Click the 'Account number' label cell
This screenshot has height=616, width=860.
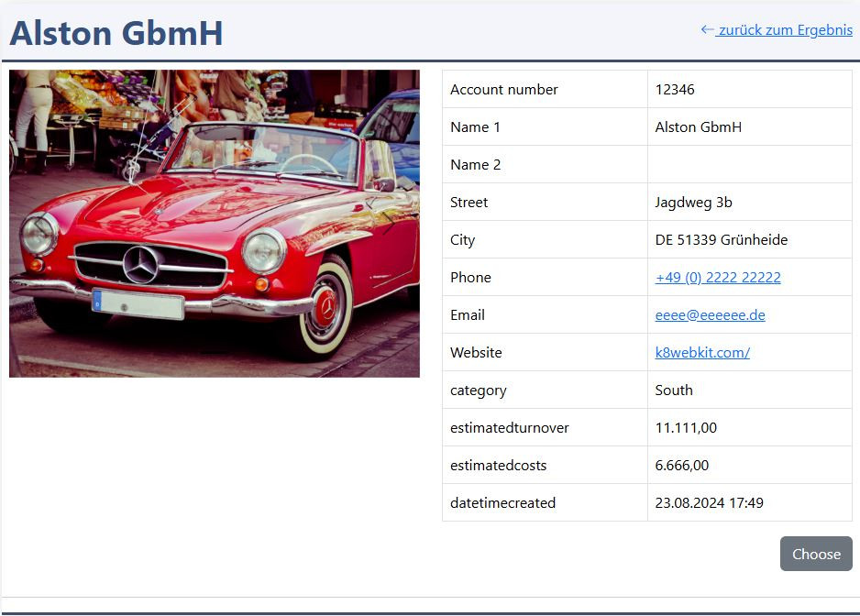[503, 90]
